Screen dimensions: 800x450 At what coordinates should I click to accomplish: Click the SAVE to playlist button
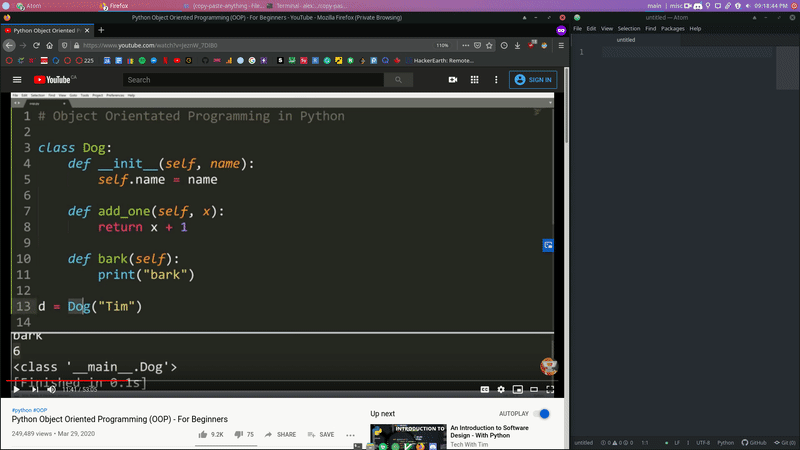tap(321, 435)
